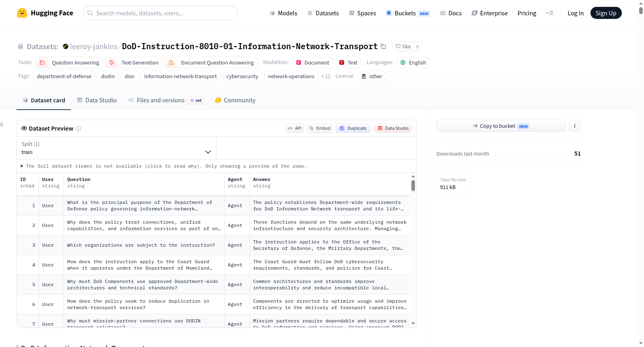Click the network-operations tag

(291, 76)
